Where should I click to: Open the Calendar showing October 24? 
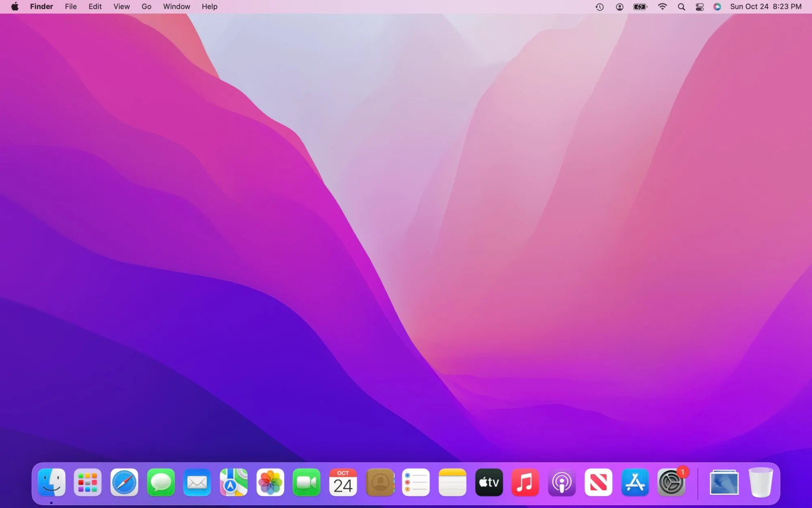(x=343, y=483)
